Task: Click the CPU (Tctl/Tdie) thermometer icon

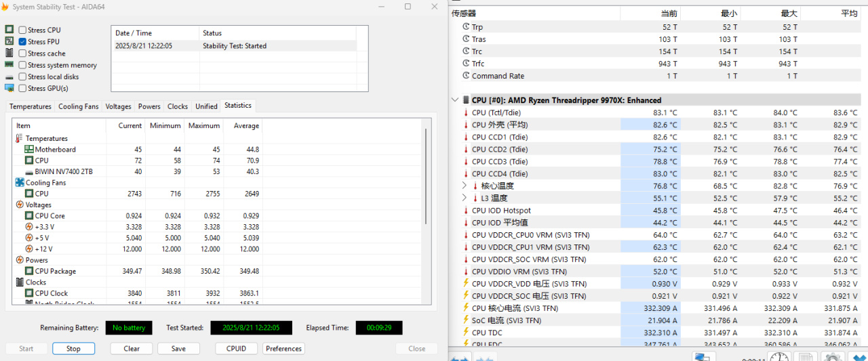Action: click(x=466, y=112)
